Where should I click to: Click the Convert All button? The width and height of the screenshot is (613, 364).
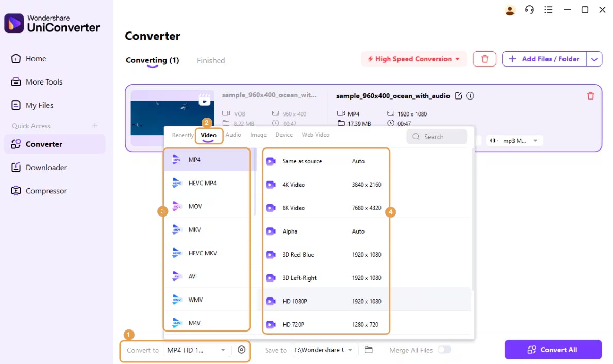tap(553, 350)
